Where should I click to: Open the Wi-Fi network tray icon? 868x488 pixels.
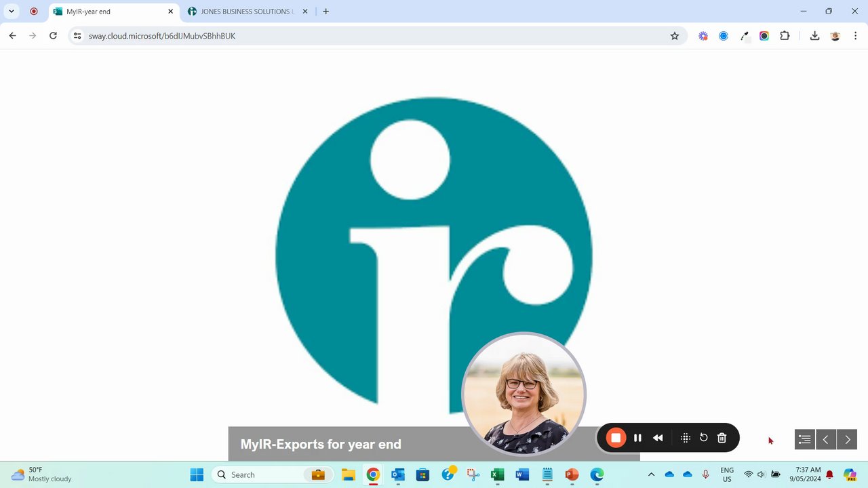click(749, 474)
